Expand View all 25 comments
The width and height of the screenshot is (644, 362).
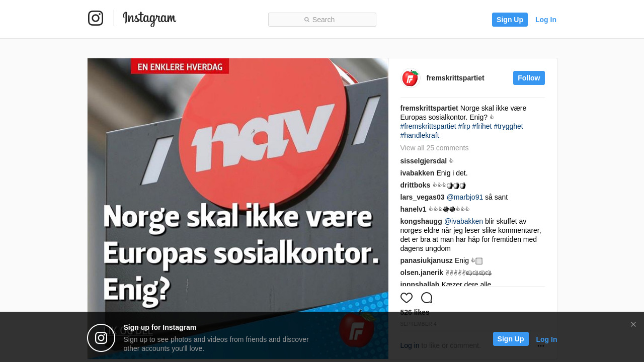point(434,148)
